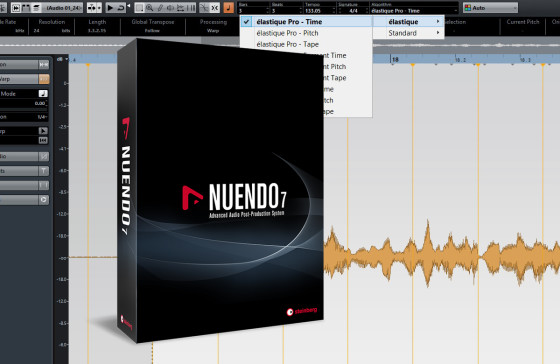Toggle the Musical Mode note icon in inspector
560x364 pixels.
coord(43,94)
